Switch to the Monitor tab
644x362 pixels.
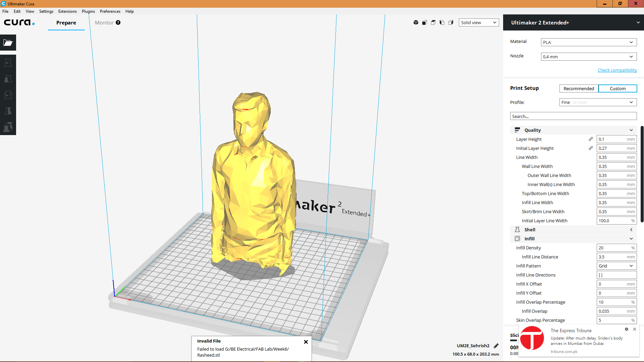104,23
